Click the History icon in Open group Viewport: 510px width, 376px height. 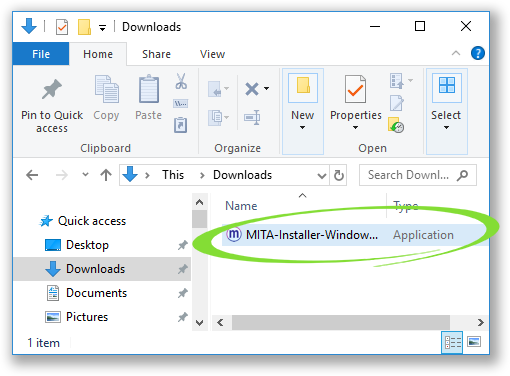coord(396,125)
